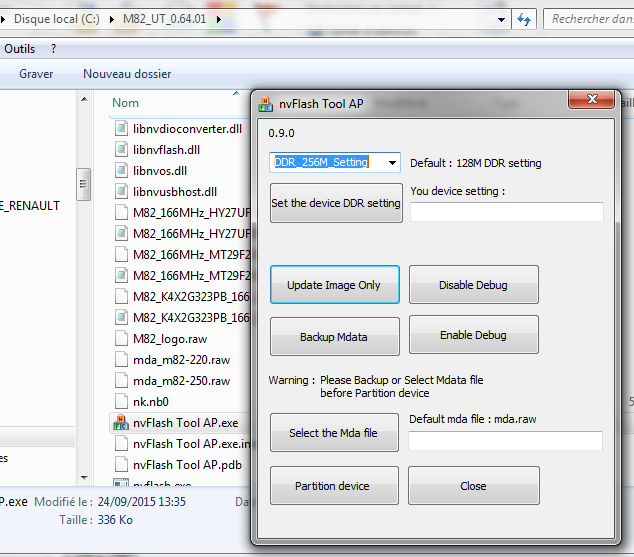The image size is (634, 557).
Task: Click the Nouveau dossier toolbar button
Action: coord(127,74)
